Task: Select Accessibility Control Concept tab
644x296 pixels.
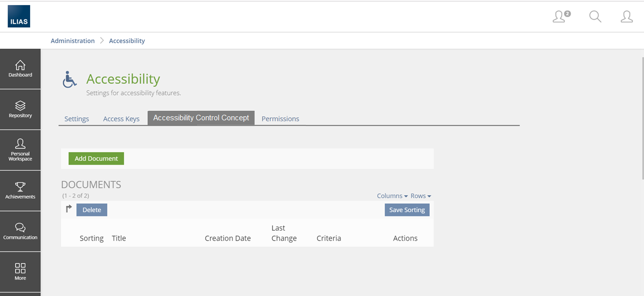Action: [x=201, y=118]
